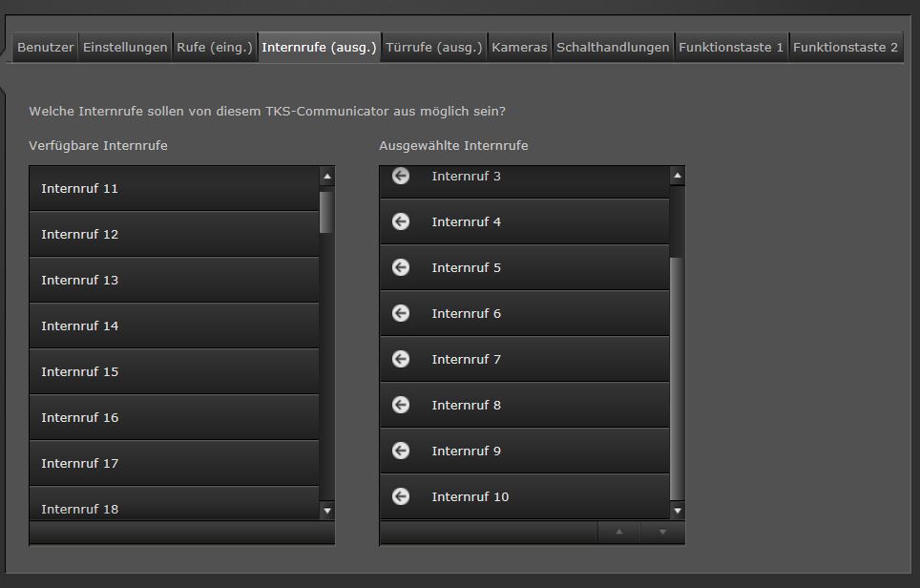920x588 pixels.
Task: Click the left-arrow icon for Internruf 6
Action: 401,313
